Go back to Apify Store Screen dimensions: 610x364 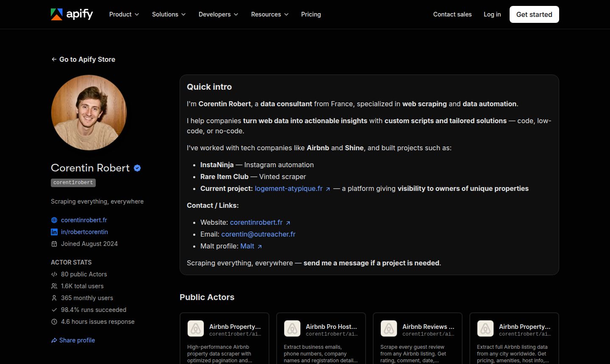(x=83, y=59)
